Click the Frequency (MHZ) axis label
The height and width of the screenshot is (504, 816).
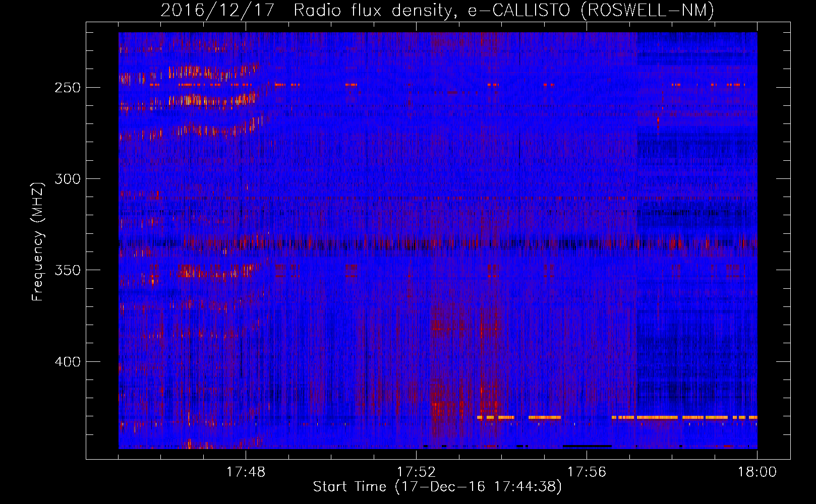pyautogui.click(x=38, y=241)
